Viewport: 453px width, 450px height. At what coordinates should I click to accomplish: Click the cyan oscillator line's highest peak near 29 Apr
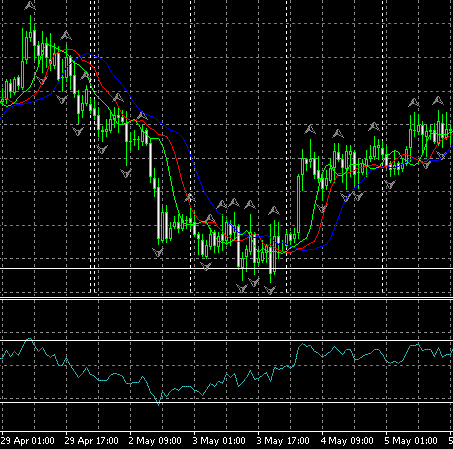coord(29,339)
